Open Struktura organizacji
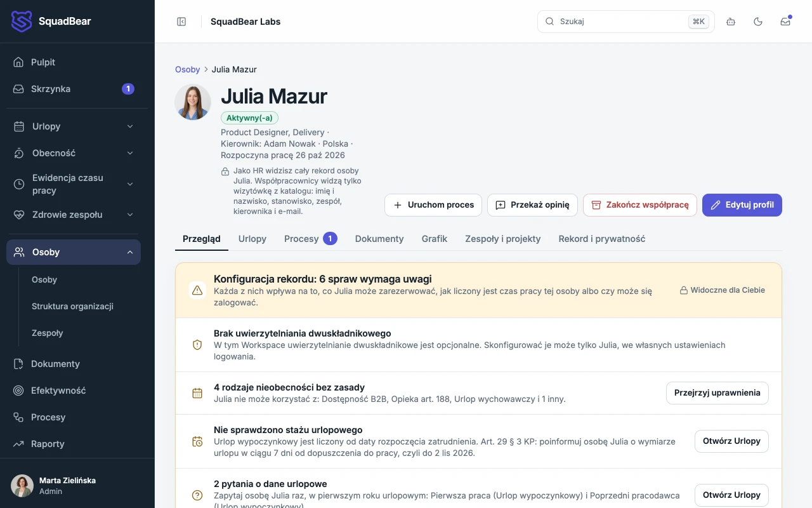This screenshot has width=812, height=508. (x=74, y=306)
